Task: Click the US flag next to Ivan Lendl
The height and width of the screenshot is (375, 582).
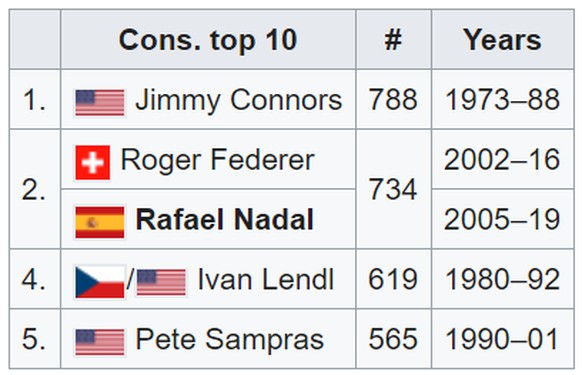Action: (x=161, y=283)
